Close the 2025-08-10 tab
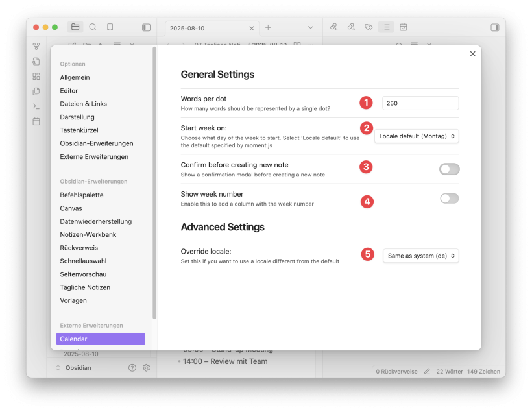The width and height of the screenshot is (532, 412). pyautogui.click(x=252, y=29)
